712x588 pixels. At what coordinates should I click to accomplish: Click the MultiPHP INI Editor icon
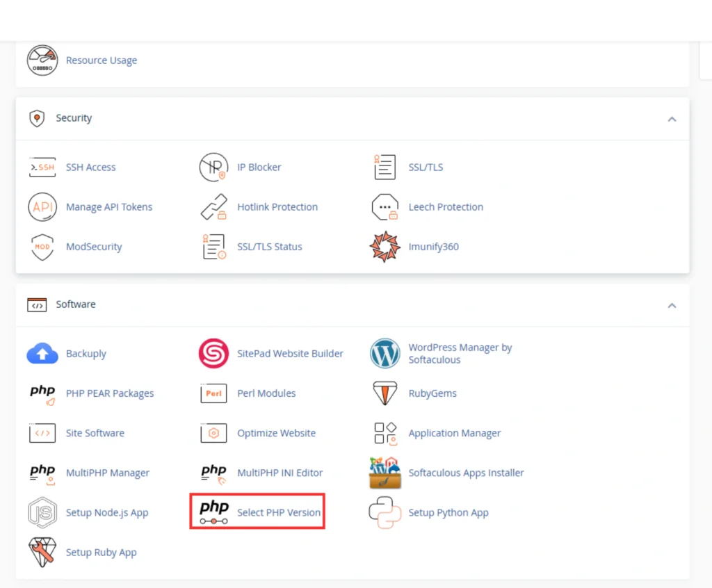point(213,474)
